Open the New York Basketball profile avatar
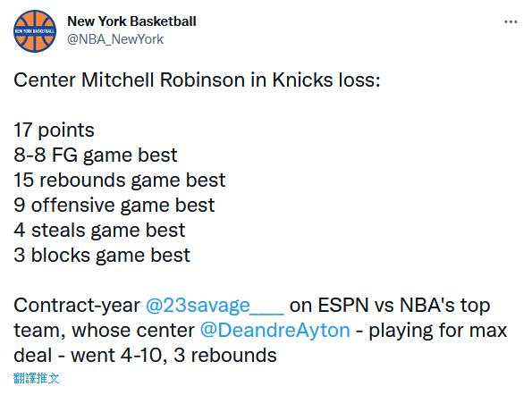Image resolution: width=532 pixels, height=395 pixels. click(x=35, y=31)
